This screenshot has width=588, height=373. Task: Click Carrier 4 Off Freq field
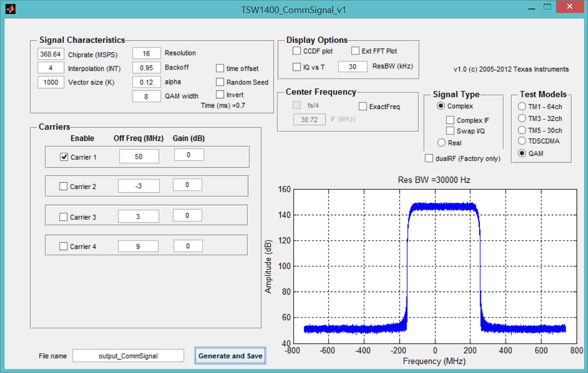click(x=138, y=246)
